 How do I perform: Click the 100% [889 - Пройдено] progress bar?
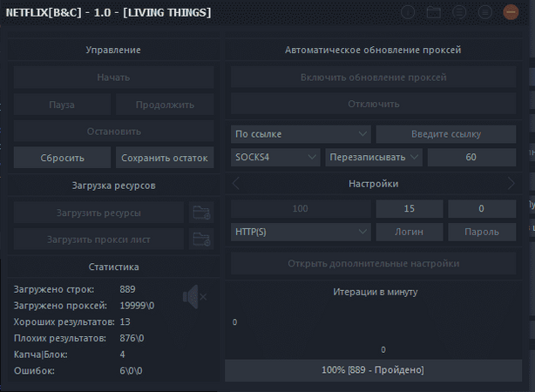point(373,370)
